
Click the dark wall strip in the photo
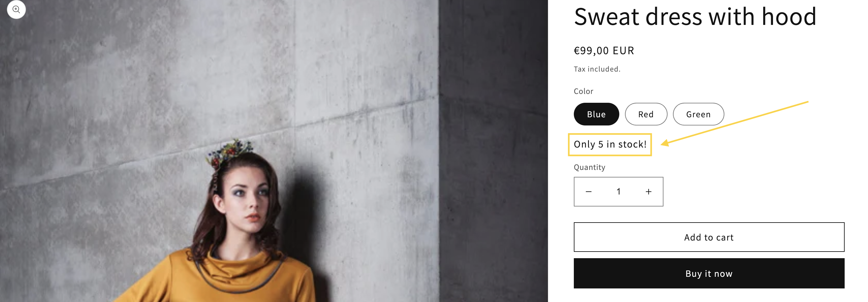492,152
